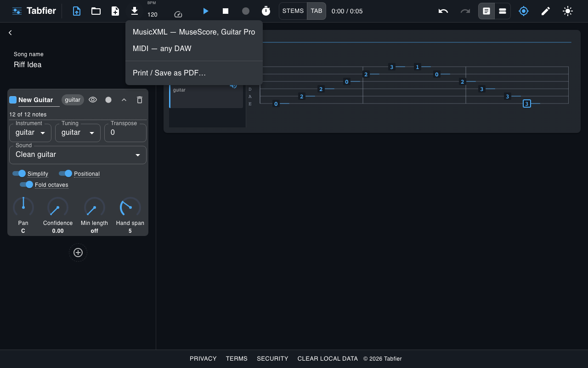
Task: Click the New Guitar track record dot
Action: tap(108, 100)
